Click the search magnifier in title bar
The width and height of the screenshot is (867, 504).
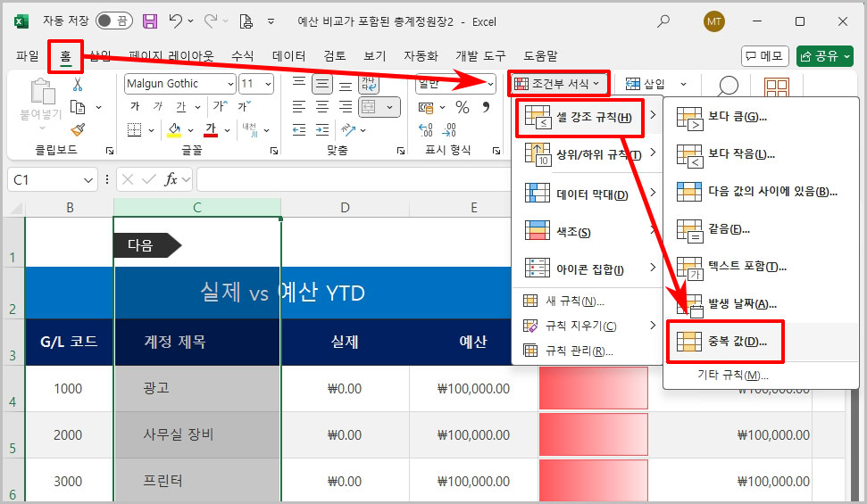(x=663, y=21)
